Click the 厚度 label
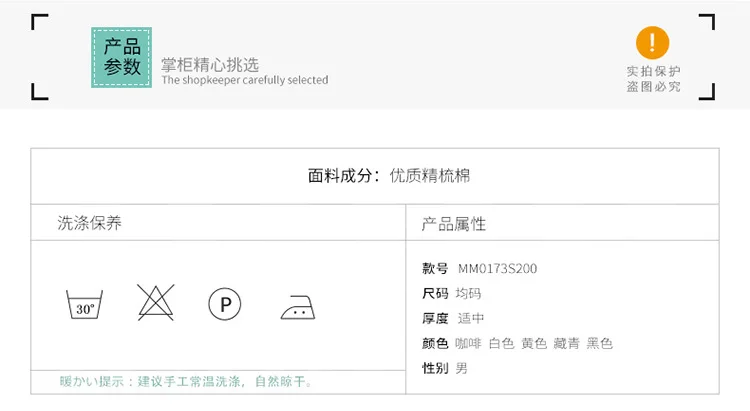 [435, 318]
